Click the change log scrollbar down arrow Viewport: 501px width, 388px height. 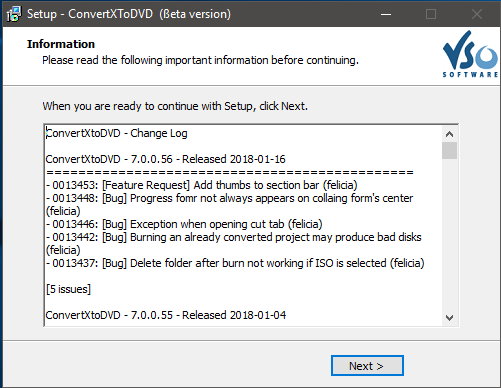point(449,318)
